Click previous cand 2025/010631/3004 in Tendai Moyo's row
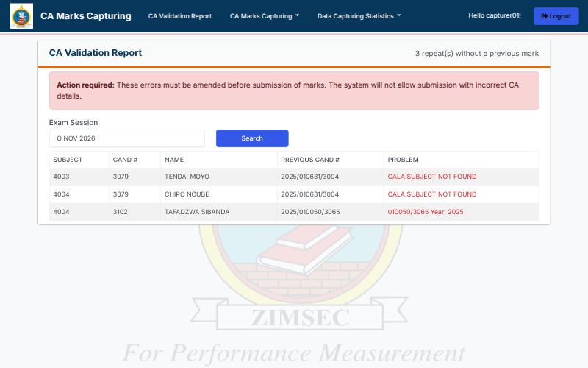The image size is (588, 368). [x=309, y=177]
